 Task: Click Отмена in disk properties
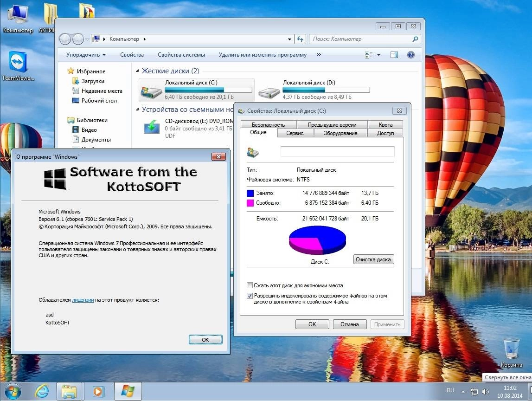350,324
